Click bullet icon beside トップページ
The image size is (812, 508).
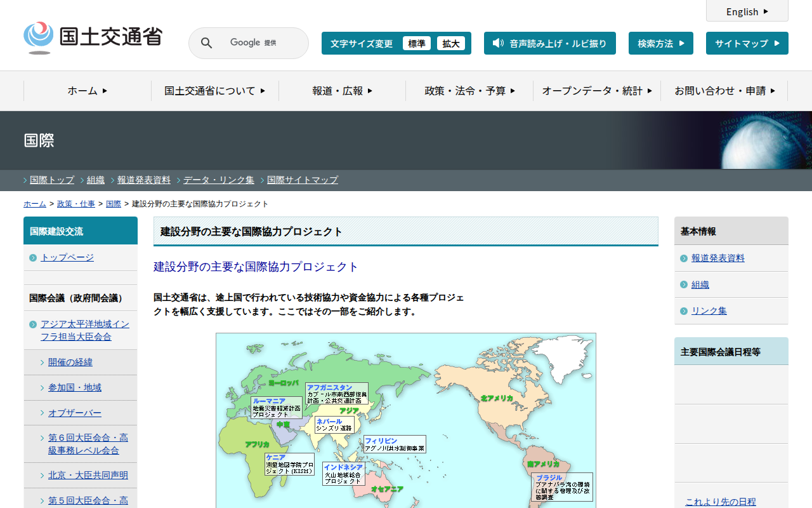coord(33,258)
